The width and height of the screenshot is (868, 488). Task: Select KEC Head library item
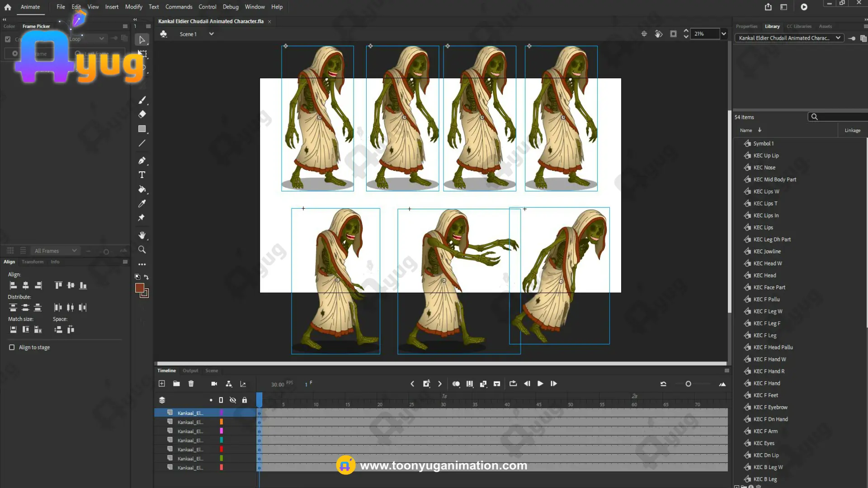coord(764,275)
